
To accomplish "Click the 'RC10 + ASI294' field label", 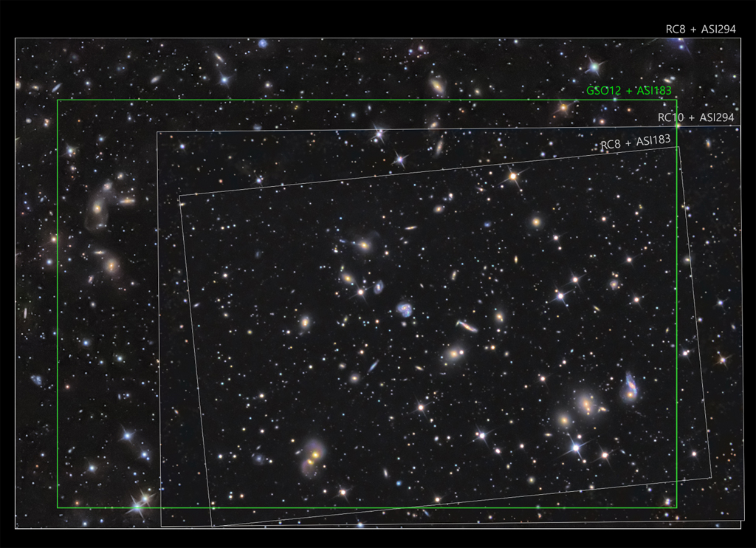I will (695, 117).
